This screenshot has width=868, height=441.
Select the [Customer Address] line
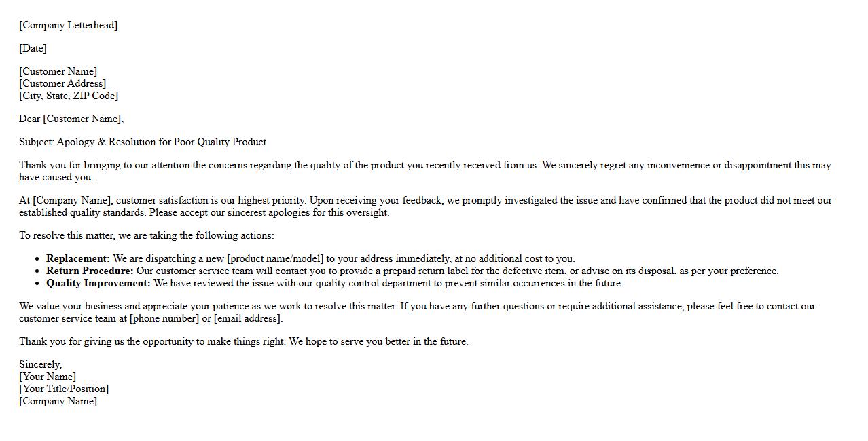coord(62,83)
